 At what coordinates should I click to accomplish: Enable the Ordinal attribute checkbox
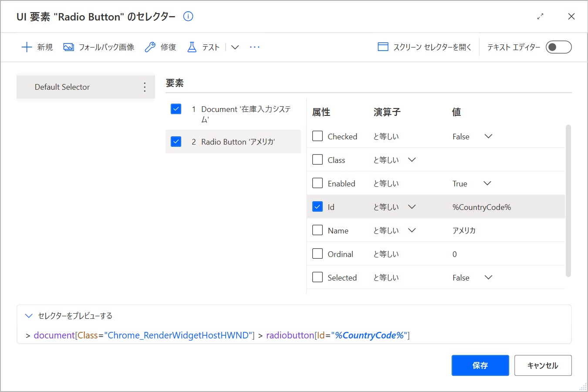(x=318, y=254)
